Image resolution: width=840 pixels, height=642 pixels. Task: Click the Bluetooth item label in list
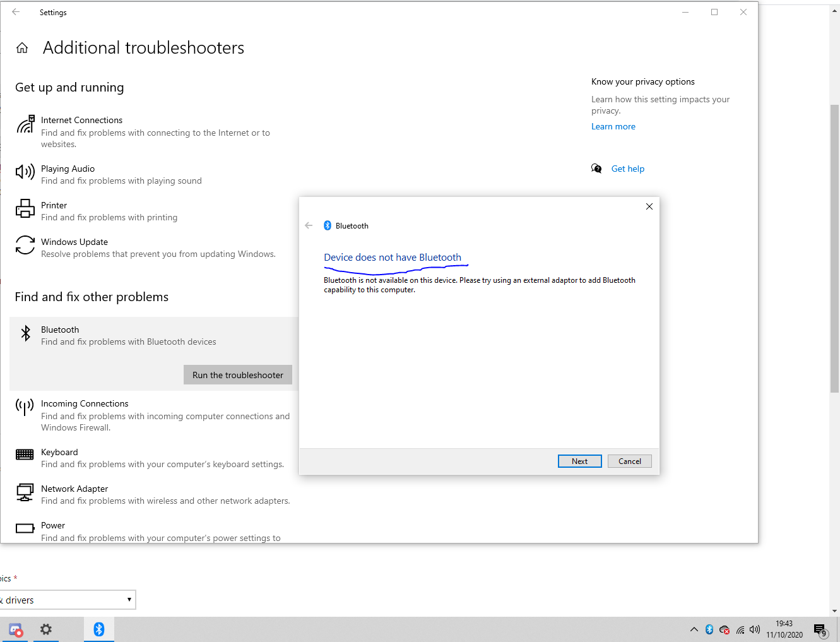(60, 330)
